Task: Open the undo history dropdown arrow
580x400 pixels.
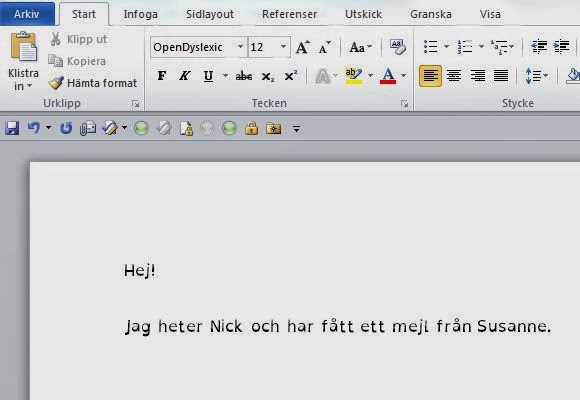Action: pyautogui.click(x=48, y=128)
